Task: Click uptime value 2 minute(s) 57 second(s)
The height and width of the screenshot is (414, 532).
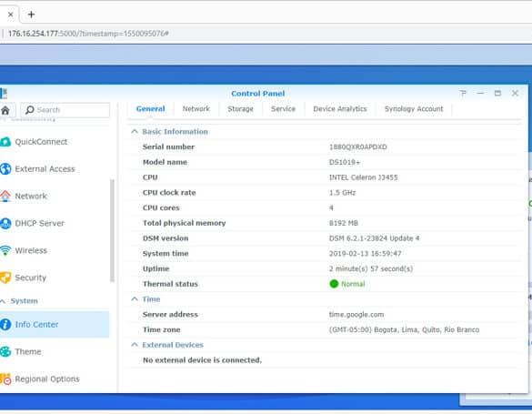Action: tap(371, 268)
